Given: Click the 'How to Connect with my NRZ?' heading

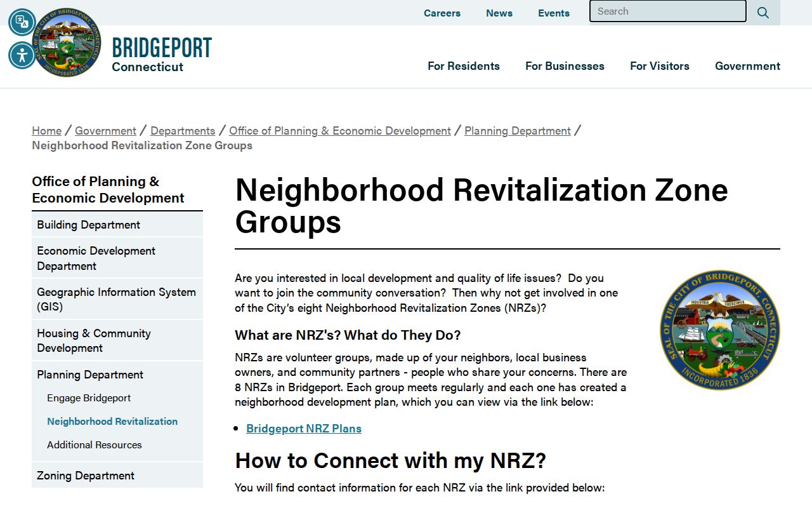Looking at the screenshot, I should [390, 460].
